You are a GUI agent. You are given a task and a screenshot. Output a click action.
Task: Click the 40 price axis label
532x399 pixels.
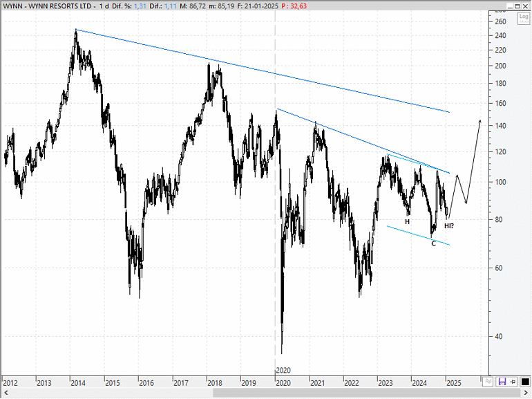click(x=499, y=337)
